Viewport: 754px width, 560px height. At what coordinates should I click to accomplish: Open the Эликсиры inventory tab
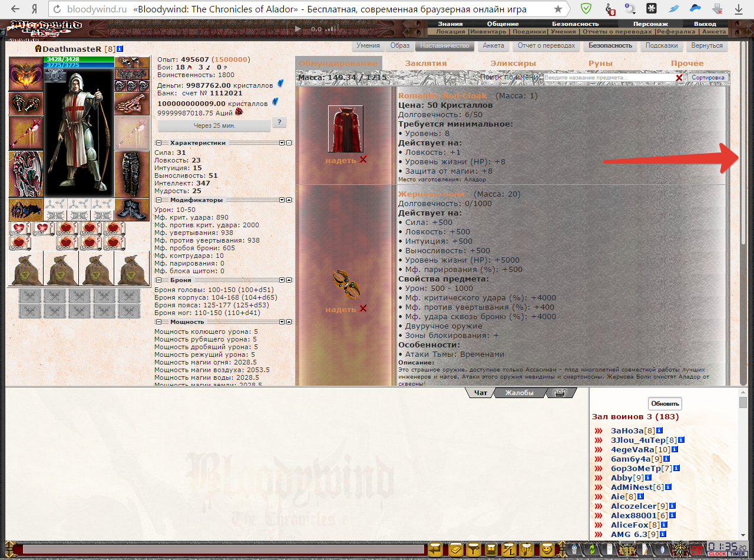pos(513,63)
